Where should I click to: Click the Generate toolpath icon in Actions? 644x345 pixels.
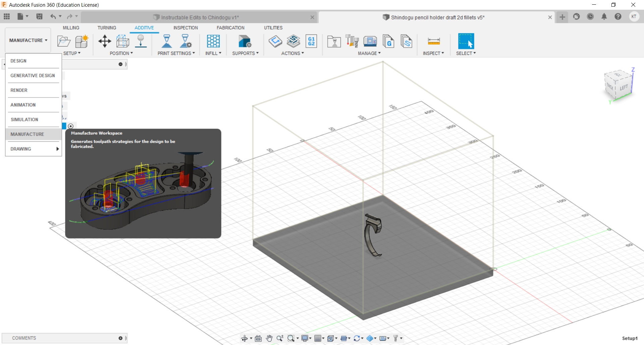pos(275,42)
